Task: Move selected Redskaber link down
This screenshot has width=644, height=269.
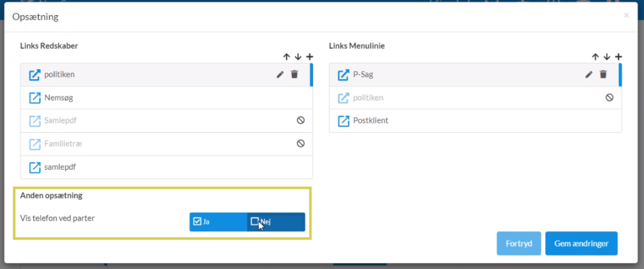Action: 298,57
